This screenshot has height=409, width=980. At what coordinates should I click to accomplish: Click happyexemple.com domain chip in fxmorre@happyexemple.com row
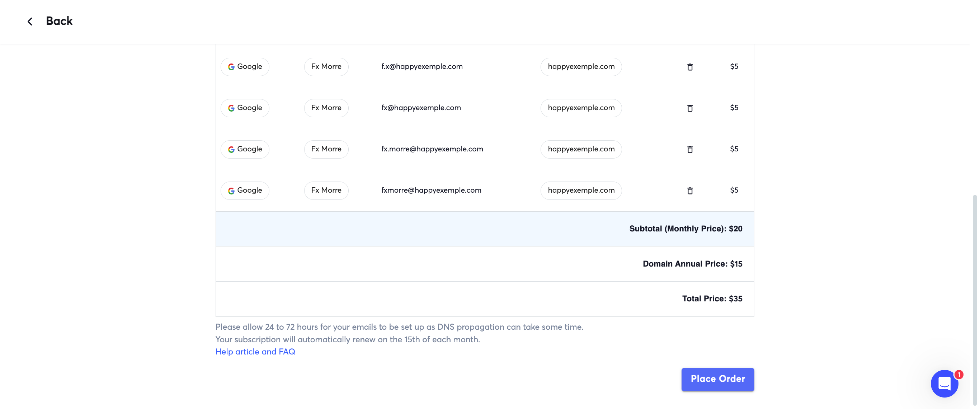click(581, 190)
